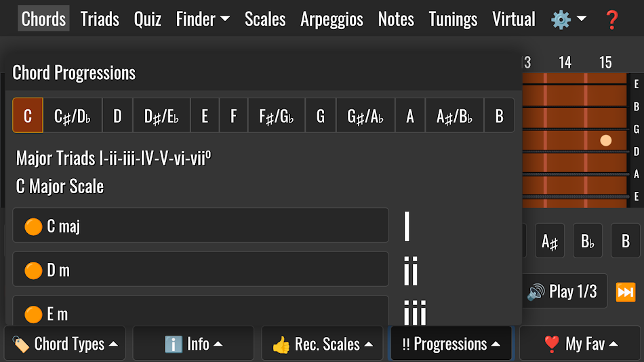Open the settings gear menu
The height and width of the screenshot is (362, 644).
click(568, 19)
